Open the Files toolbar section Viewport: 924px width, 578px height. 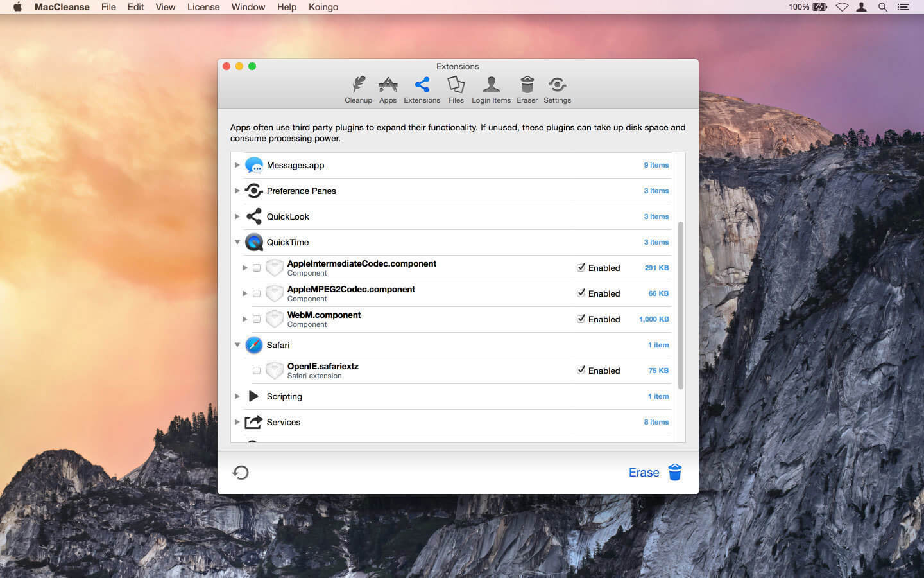coord(456,90)
